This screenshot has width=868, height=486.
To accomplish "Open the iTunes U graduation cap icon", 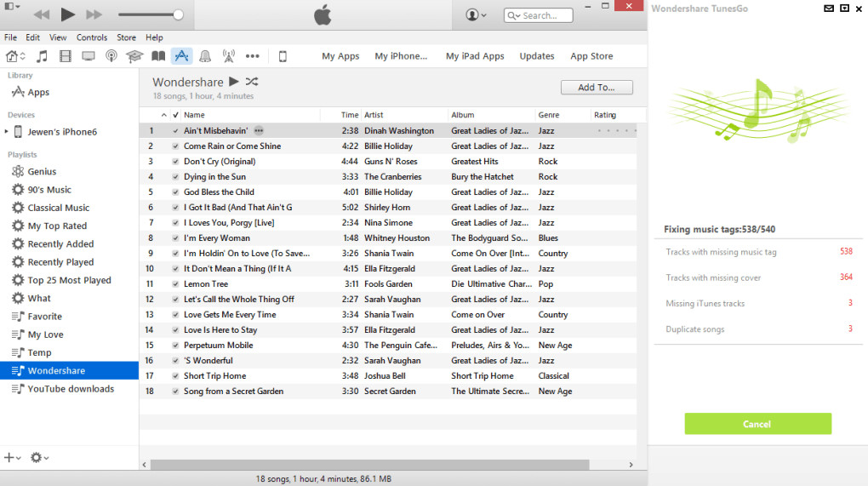I will click(x=134, y=56).
